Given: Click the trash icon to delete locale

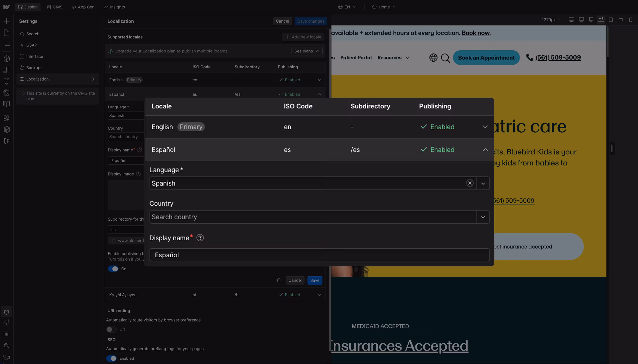Looking at the screenshot, I should coord(279,280).
